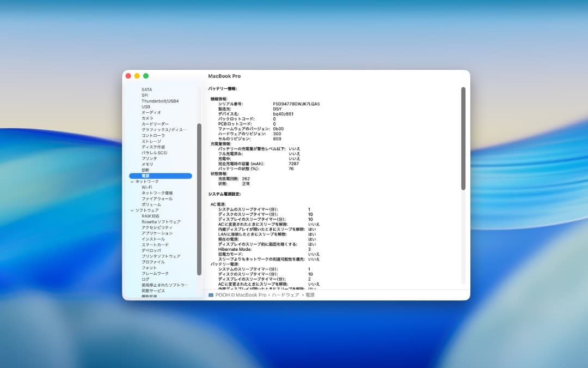Open プロファイル in the sidebar

tap(153, 262)
